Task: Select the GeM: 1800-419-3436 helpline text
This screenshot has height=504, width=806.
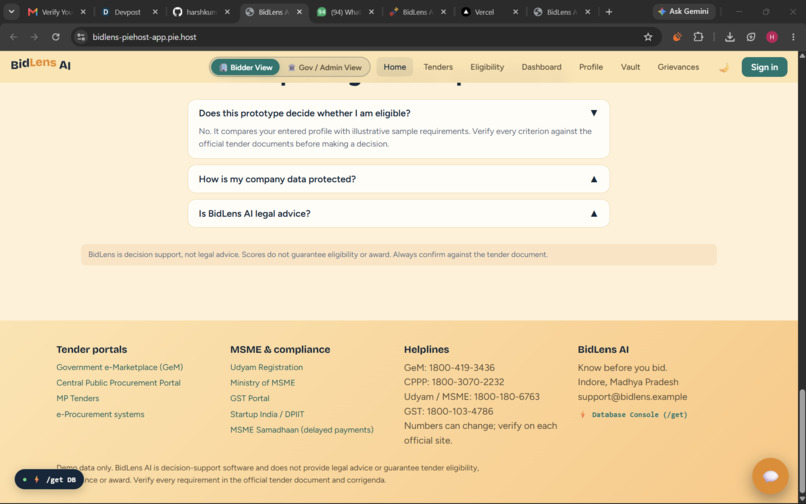Action: tap(449, 368)
